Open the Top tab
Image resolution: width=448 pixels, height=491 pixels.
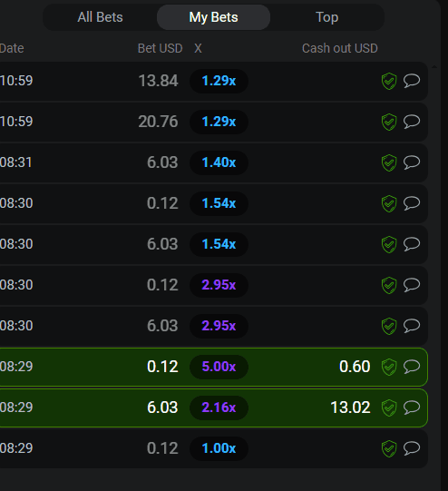[326, 17]
